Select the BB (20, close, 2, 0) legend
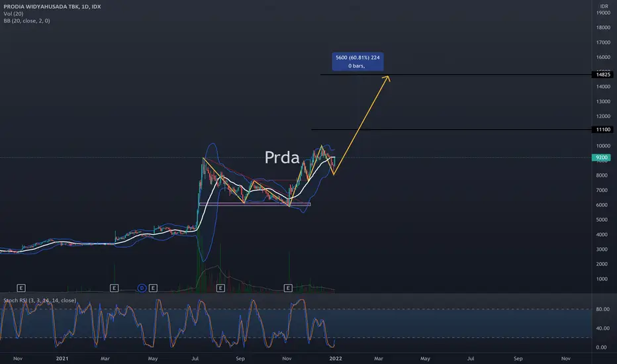 tap(26, 21)
